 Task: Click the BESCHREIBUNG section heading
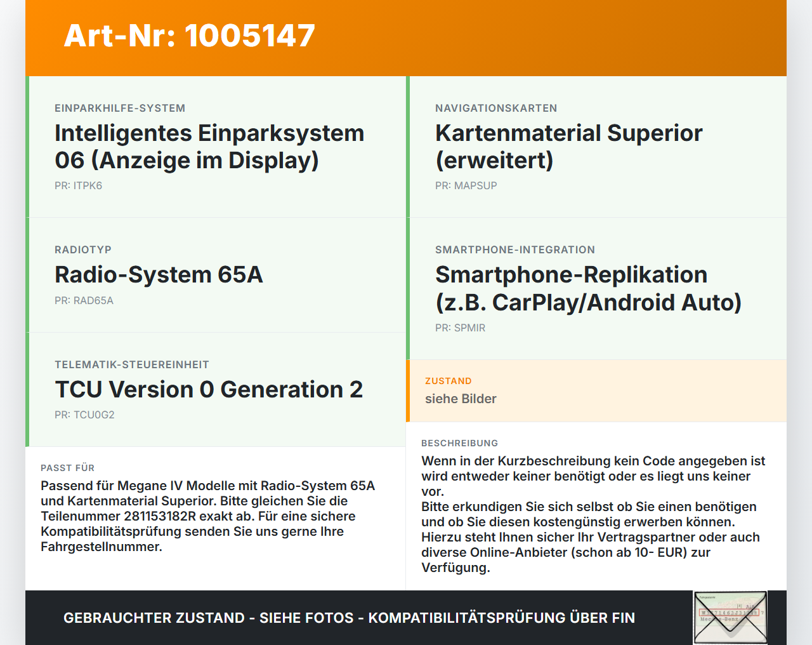tap(460, 443)
